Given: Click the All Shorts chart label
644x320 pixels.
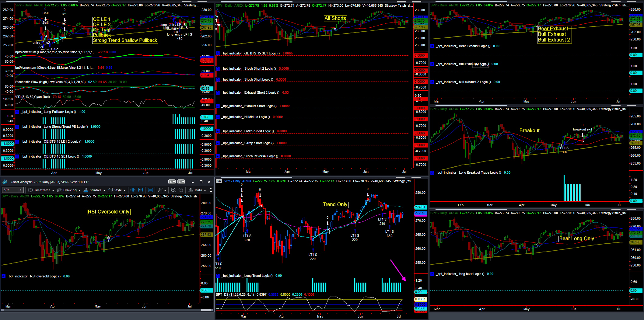Looking at the screenshot, I should pyautogui.click(x=335, y=19).
